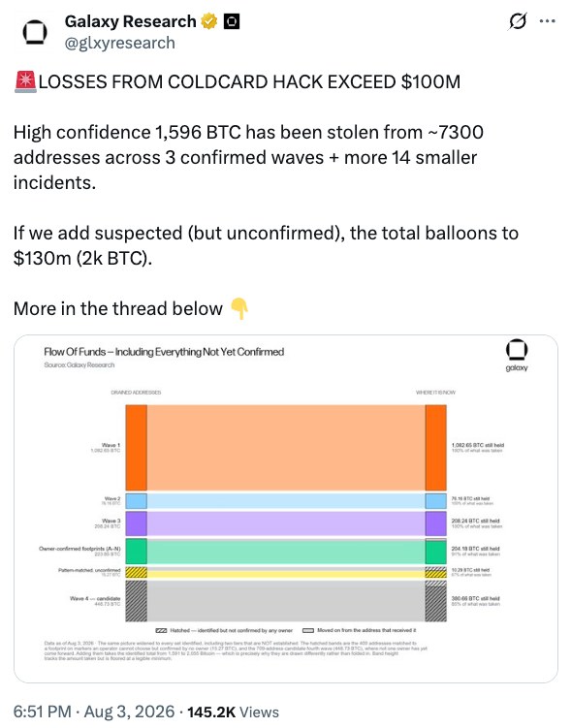Viewport: 571px width, 728px height.
Task: Click the gray hatched Wave 4 candidate bar
Action: [x=137, y=601]
